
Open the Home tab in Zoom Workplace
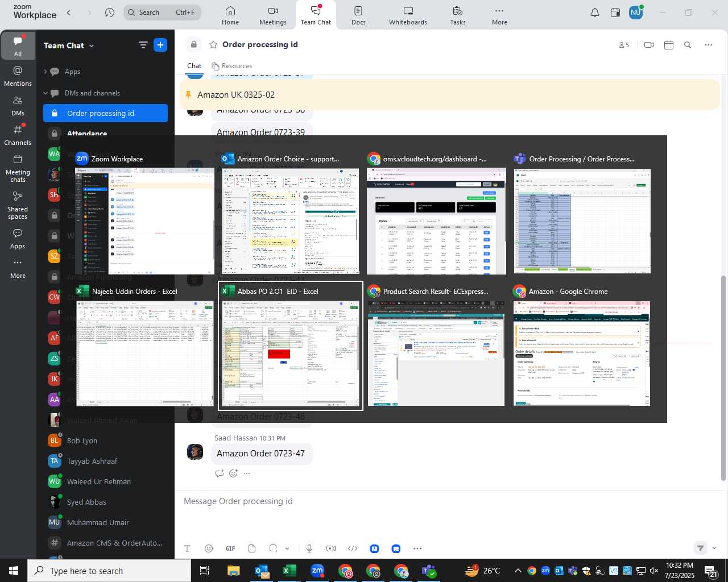[230, 15]
